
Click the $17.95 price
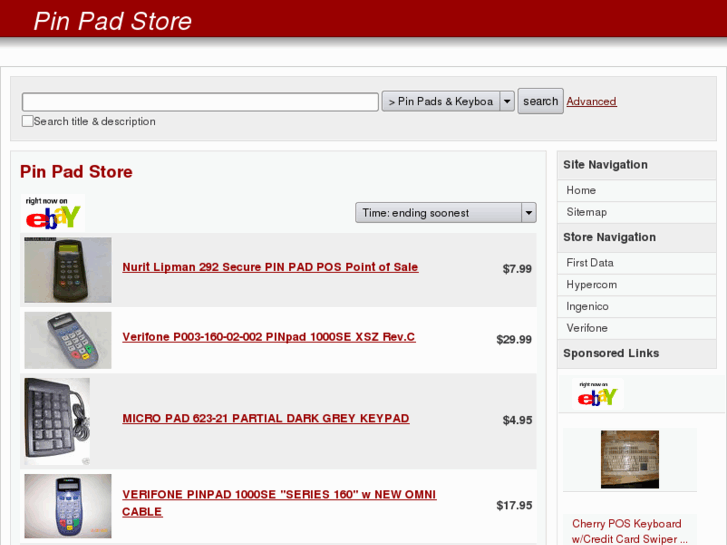tap(514, 505)
